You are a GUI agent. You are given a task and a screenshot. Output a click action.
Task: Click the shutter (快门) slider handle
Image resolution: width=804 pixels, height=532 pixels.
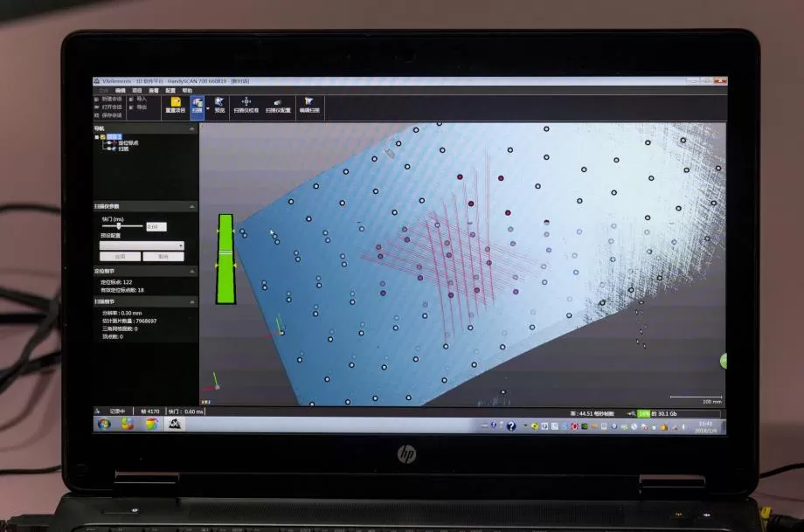[118, 226]
